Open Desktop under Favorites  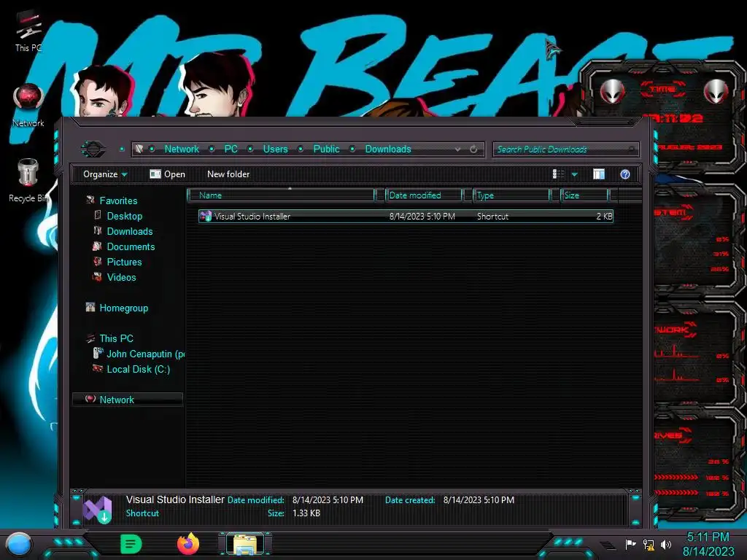pos(124,216)
